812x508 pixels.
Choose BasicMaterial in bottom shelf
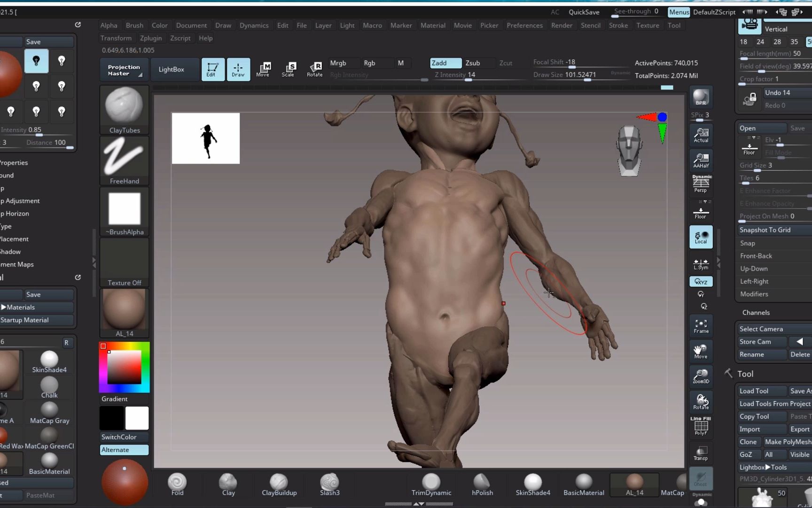click(584, 484)
